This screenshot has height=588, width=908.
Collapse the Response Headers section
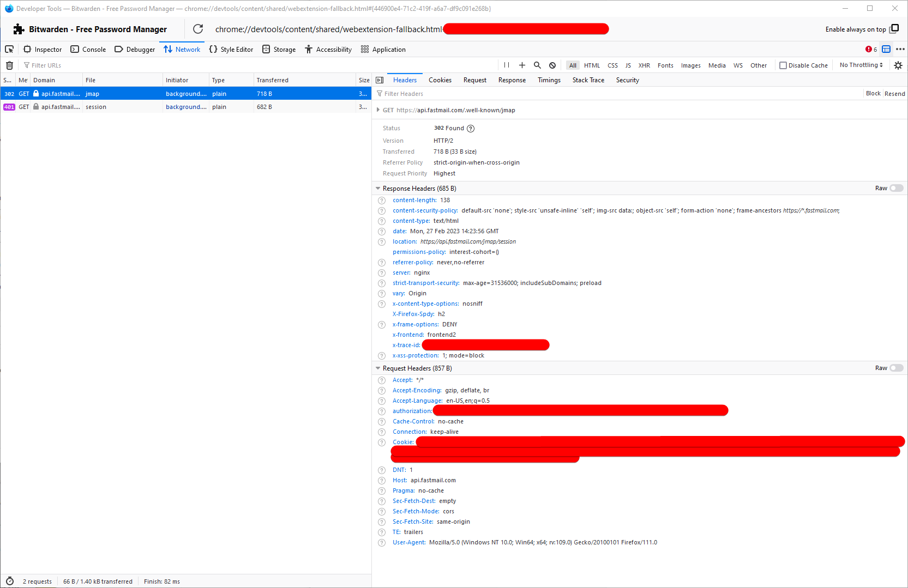pyautogui.click(x=378, y=189)
